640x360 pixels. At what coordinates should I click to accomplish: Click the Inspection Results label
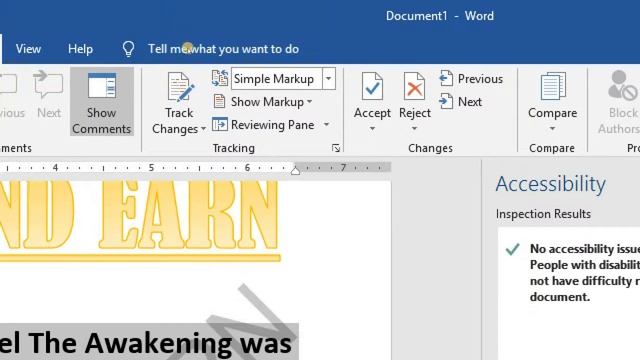pyautogui.click(x=543, y=214)
